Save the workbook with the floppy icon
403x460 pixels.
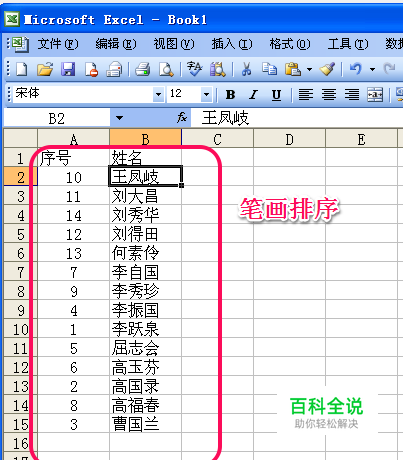[68, 69]
